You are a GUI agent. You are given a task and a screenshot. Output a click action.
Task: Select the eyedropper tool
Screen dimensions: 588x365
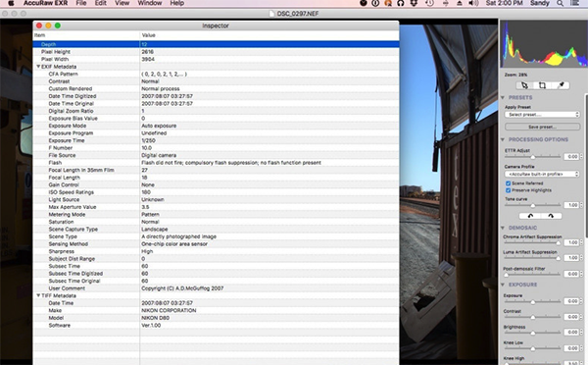pyautogui.click(x=561, y=85)
